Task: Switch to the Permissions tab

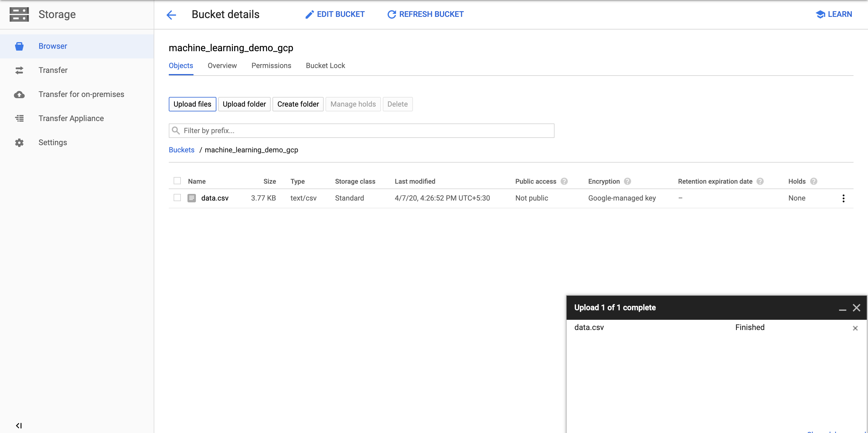Action: pyautogui.click(x=271, y=66)
